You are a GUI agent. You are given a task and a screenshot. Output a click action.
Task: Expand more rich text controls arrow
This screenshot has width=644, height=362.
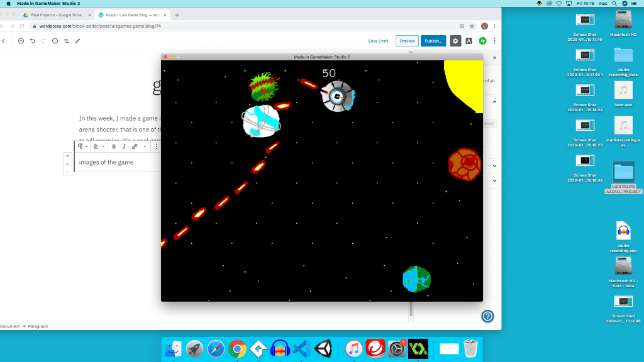pos(145,146)
